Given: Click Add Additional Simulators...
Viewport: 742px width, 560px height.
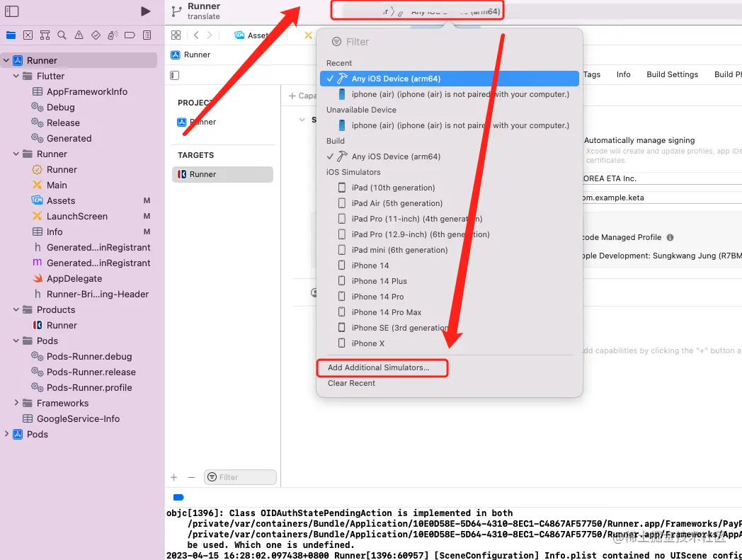Looking at the screenshot, I should 379,368.
